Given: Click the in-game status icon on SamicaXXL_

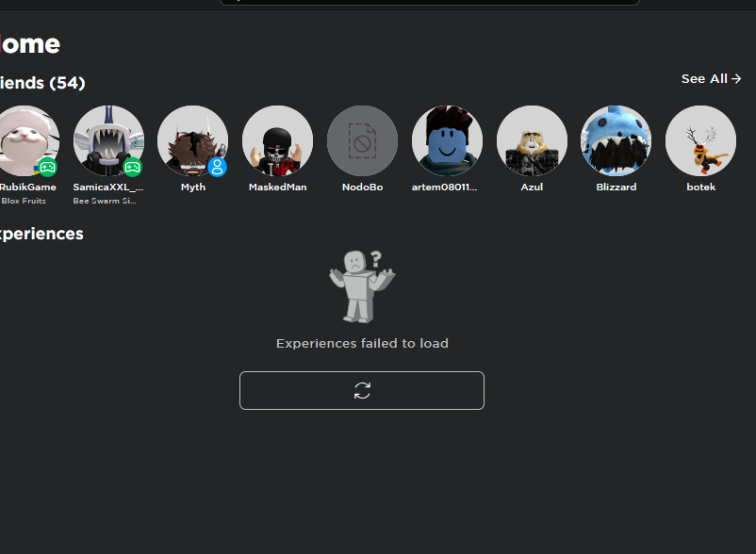Looking at the screenshot, I should [133, 167].
